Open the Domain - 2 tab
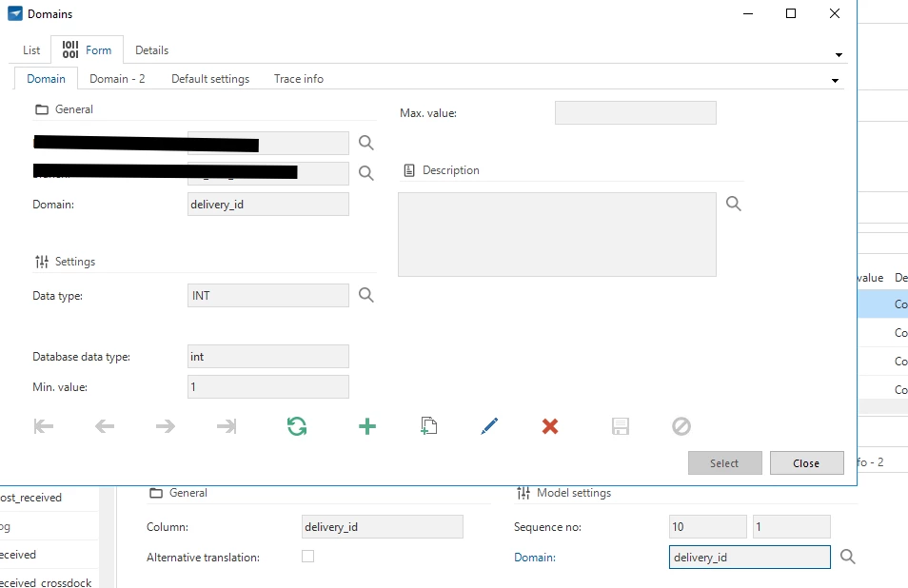 (x=117, y=79)
